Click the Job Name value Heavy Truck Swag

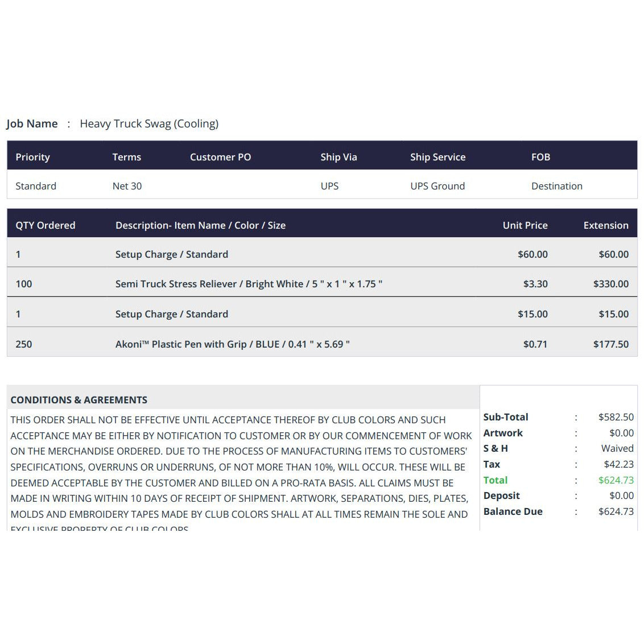click(x=149, y=123)
